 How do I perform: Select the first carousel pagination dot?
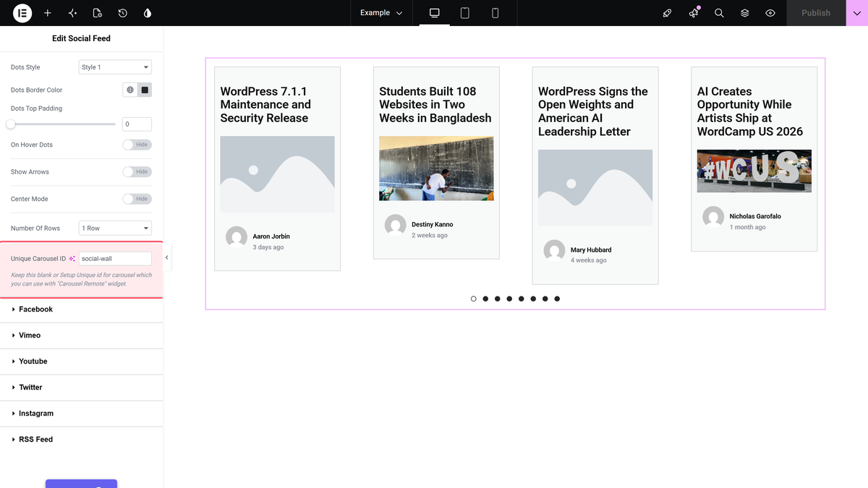click(474, 299)
